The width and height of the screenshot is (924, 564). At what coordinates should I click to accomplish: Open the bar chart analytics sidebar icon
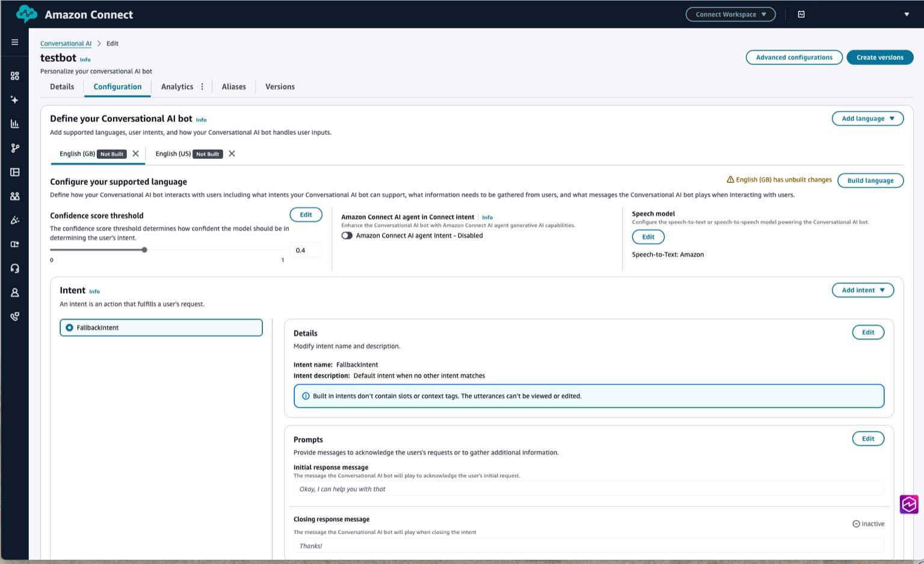pos(14,124)
